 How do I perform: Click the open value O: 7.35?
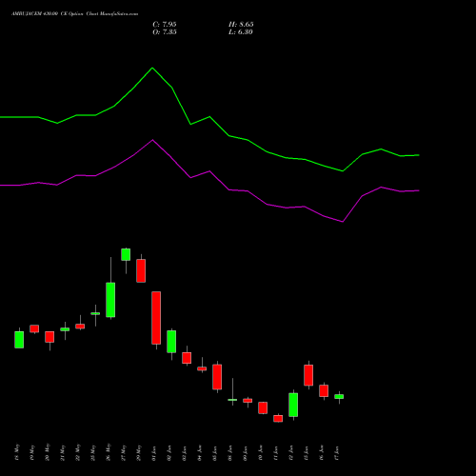pos(165,32)
